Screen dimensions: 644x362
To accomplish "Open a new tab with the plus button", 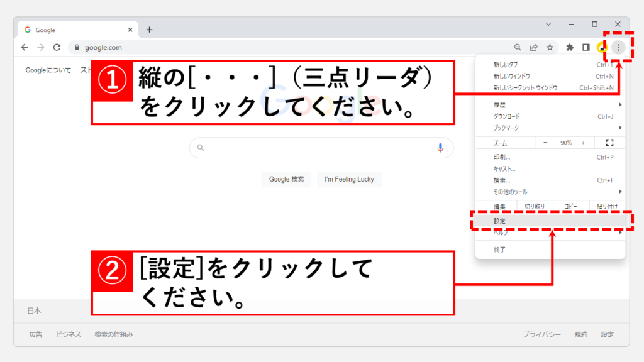I will point(149,30).
